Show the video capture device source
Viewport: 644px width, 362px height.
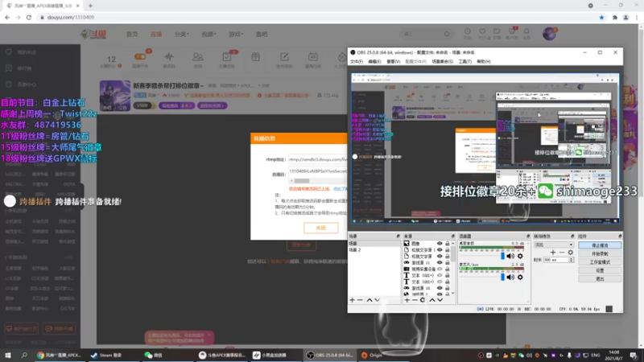point(440,269)
